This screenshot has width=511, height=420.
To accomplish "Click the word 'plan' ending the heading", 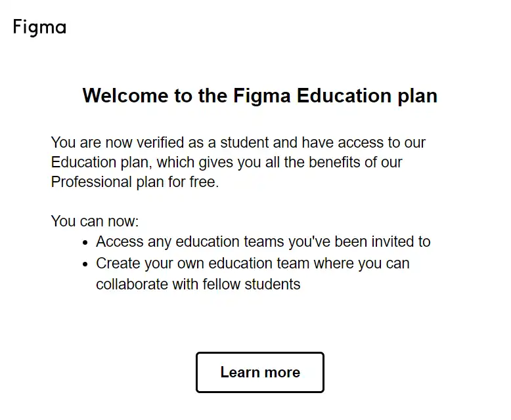I will pos(418,96).
